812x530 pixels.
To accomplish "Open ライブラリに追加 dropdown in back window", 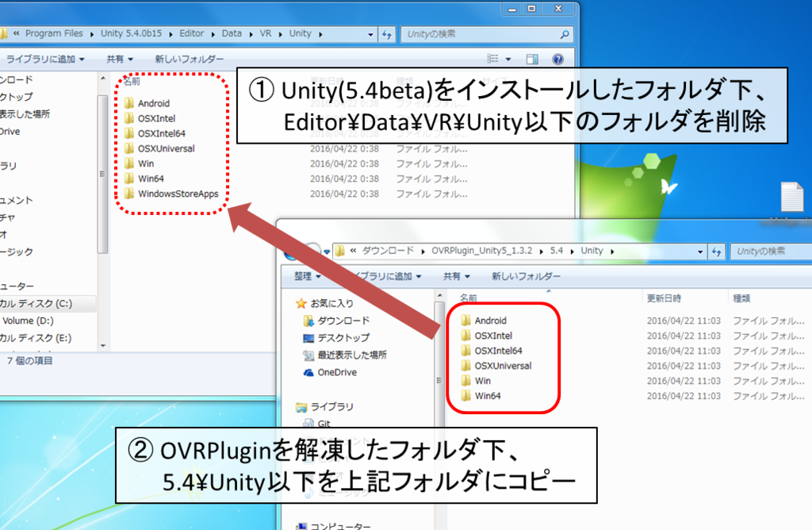I will (45, 59).
